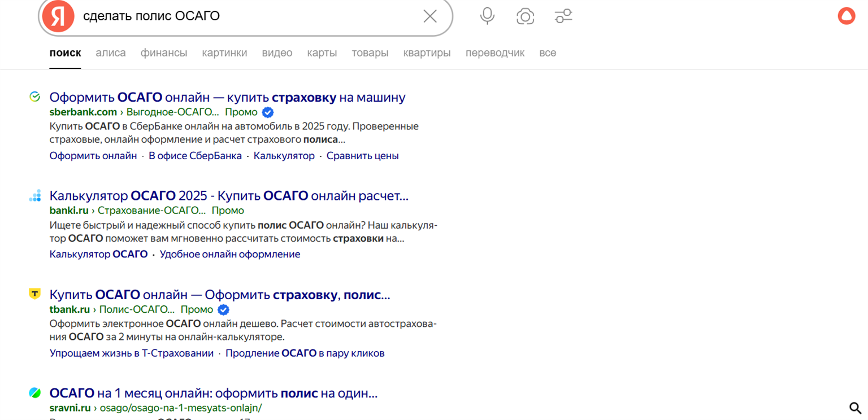The height and width of the screenshot is (420, 868).
Task: Click the Banki.ru favicon
Action: pyautogui.click(x=35, y=196)
